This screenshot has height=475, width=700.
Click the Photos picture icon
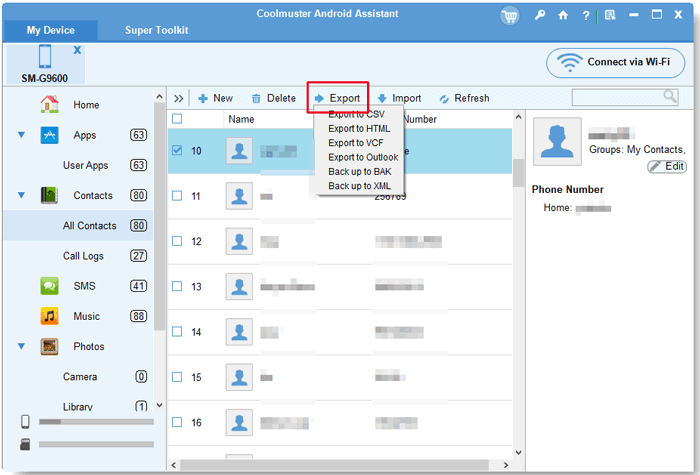point(49,346)
